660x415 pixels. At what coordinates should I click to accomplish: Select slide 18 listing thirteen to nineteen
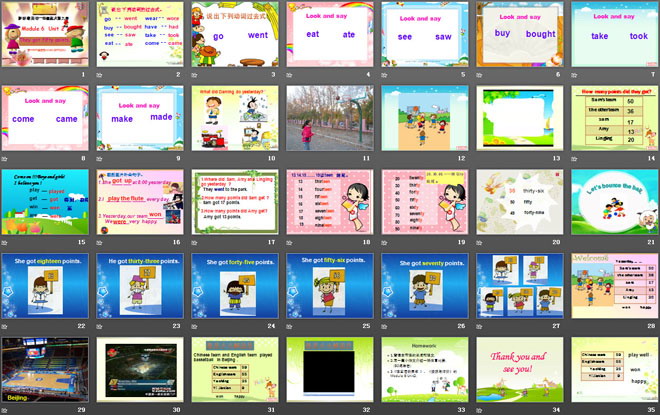tap(330, 202)
